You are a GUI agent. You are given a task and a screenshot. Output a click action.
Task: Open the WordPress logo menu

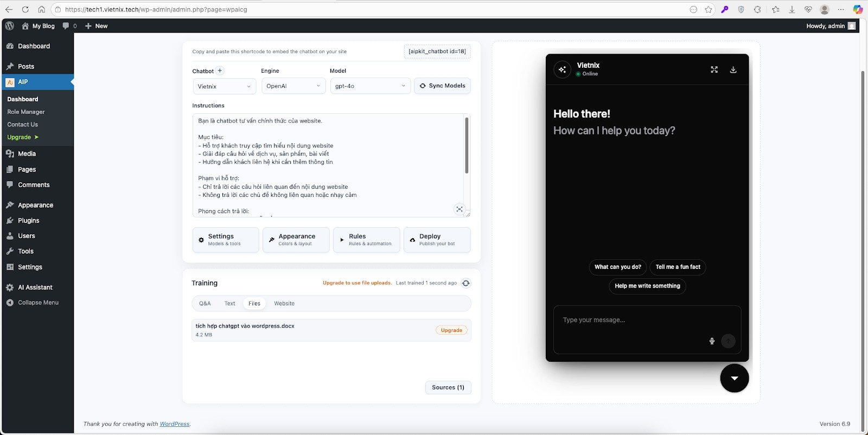coord(10,25)
